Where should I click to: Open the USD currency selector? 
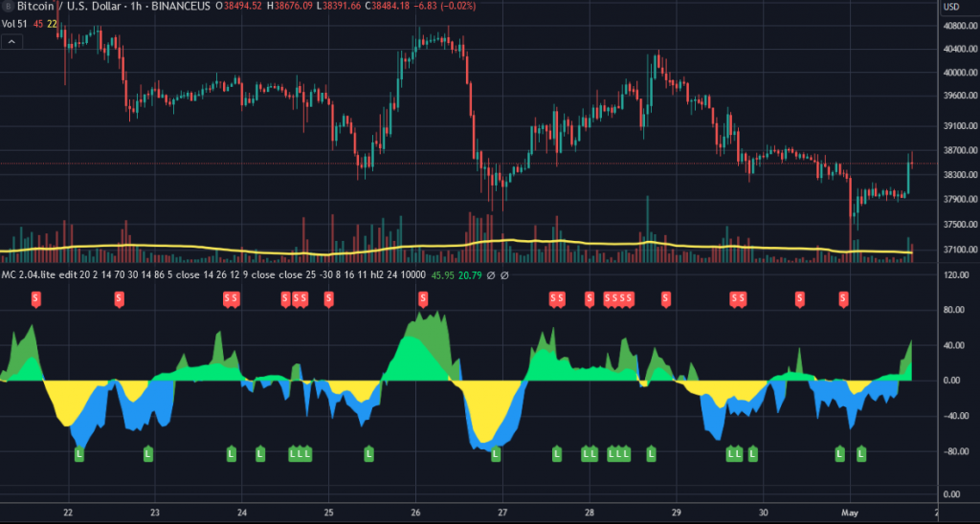click(x=952, y=8)
